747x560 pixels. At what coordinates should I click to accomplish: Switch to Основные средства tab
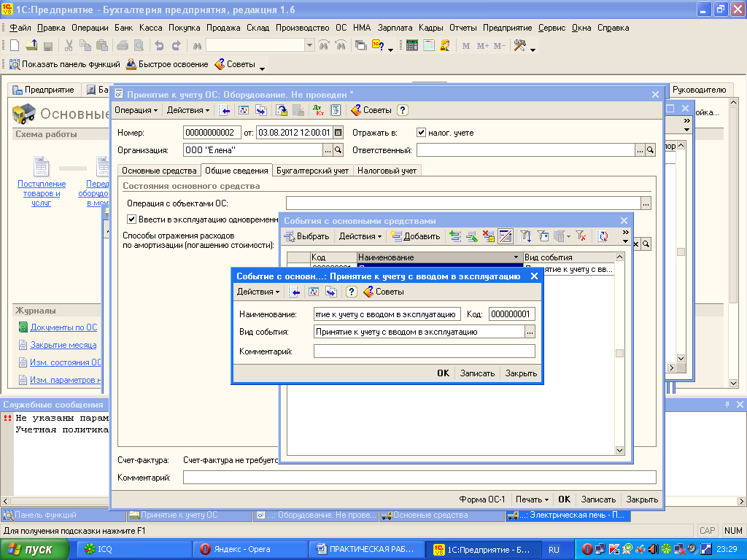[x=159, y=171]
